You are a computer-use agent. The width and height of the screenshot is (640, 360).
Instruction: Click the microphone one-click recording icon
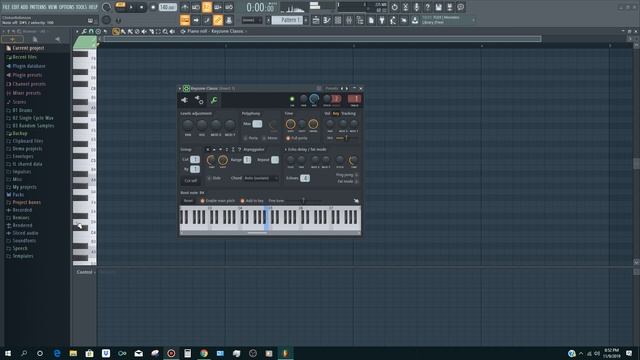tap(416, 7)
